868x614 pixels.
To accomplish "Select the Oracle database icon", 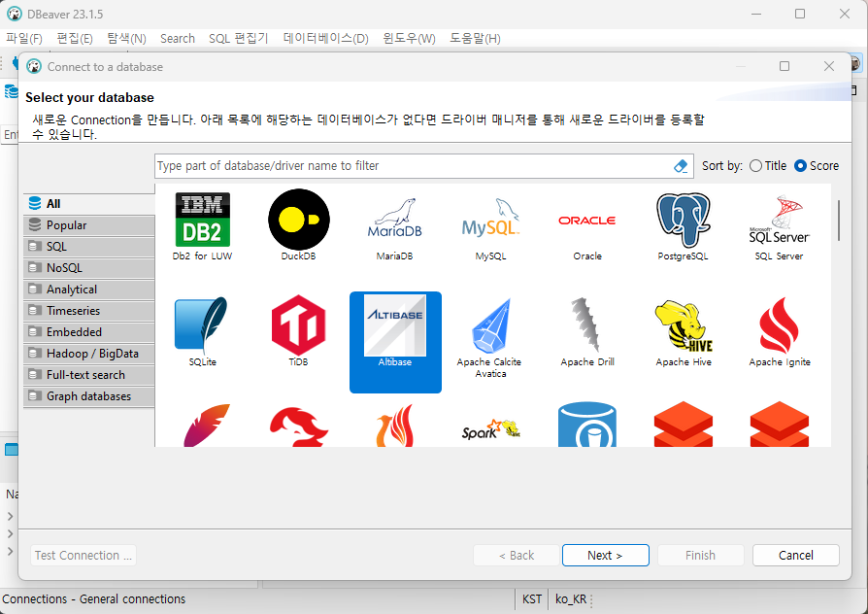I will (x=586, y=221).
